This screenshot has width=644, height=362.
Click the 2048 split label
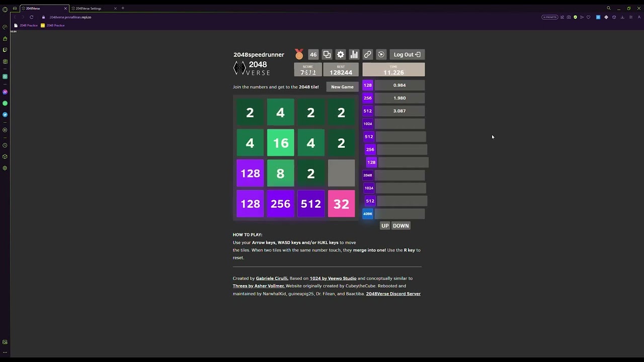tap(368, 175)
